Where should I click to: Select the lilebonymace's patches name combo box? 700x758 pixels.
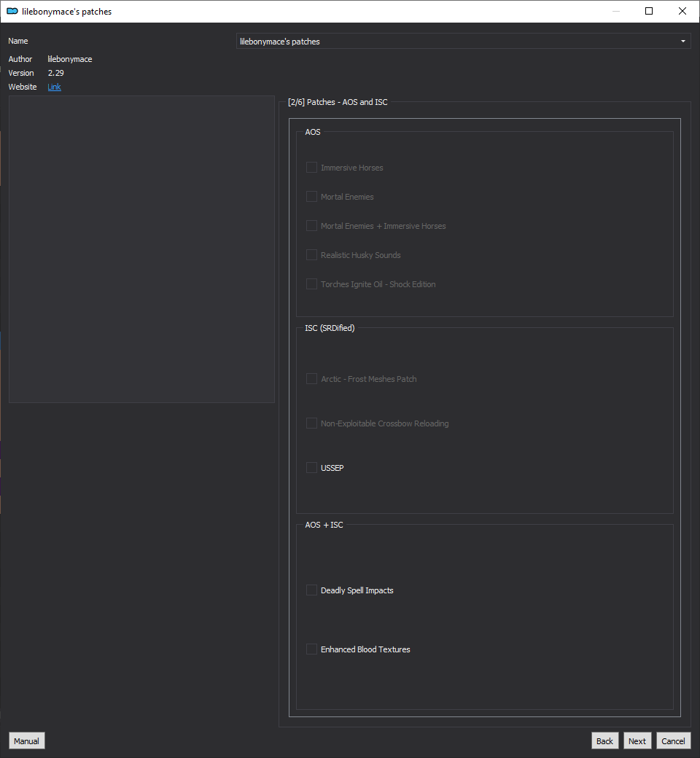click(x=463, y=41)
